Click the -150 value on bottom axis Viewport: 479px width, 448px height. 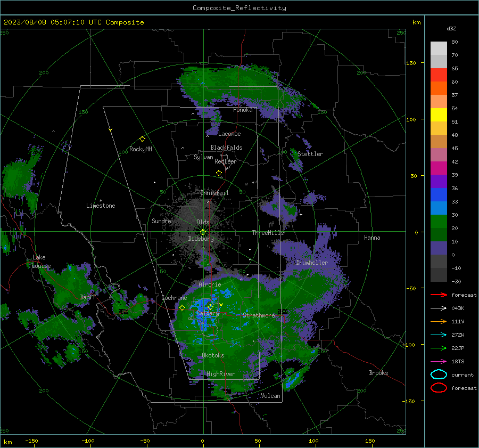click(x=31, y=441)
